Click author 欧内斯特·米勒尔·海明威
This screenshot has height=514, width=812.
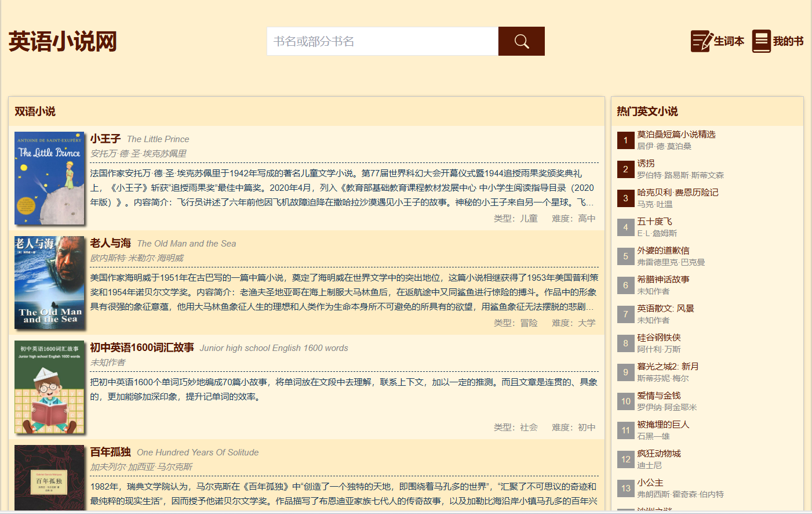[137, 258]
